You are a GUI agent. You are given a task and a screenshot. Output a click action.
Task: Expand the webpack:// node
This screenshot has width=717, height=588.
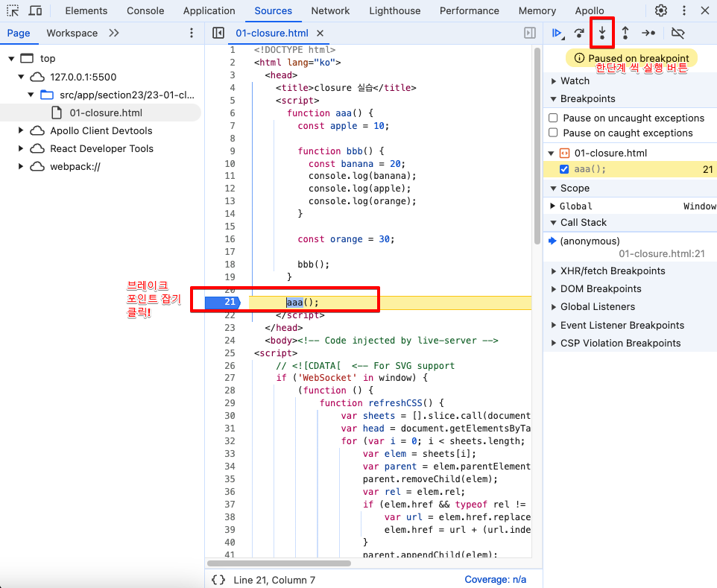click(21, 166)
